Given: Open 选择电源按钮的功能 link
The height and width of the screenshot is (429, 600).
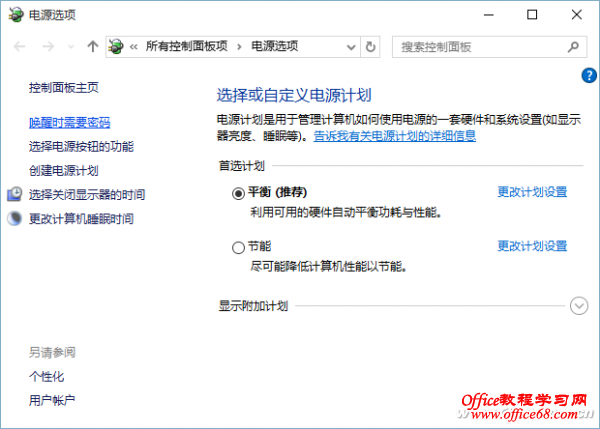Looking at the screenshot, I should click(82, 147).
